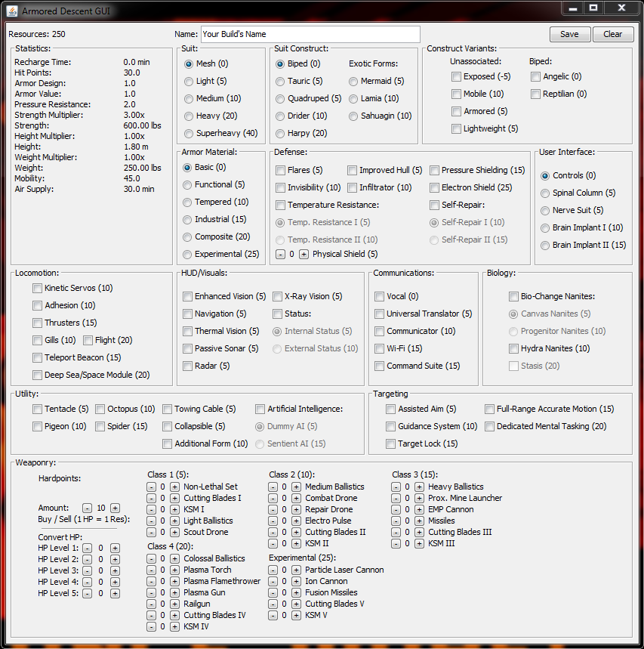Click the build Name text field

click(x=310, y=34)
